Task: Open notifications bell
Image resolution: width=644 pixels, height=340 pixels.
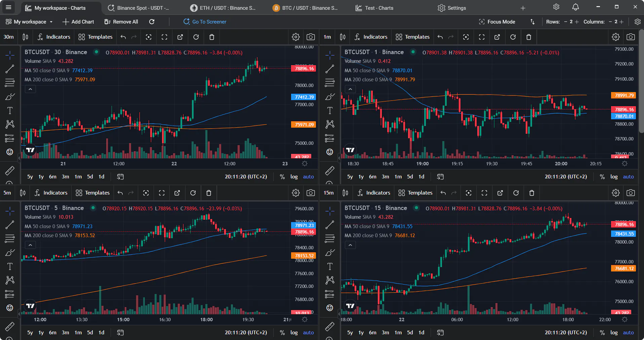Action: 575,7
